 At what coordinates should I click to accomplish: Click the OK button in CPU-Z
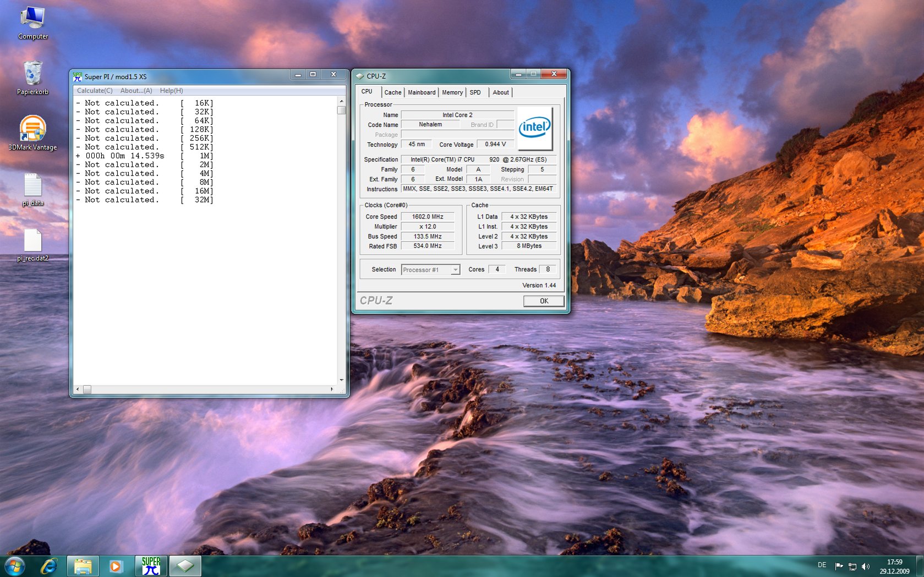pyautogui.click(x=544, y=301)
